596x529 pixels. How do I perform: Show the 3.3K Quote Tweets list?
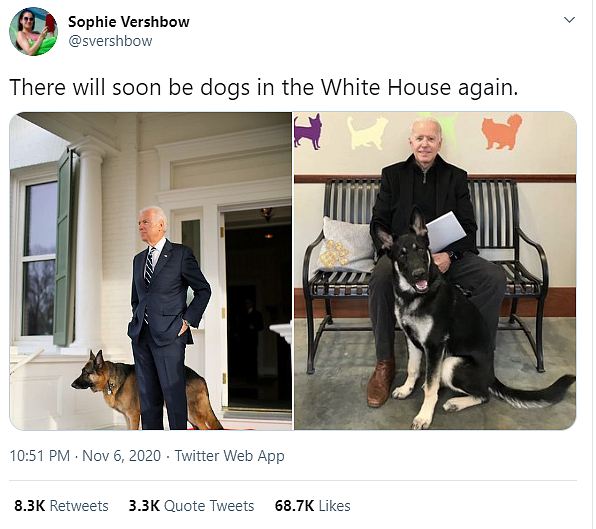191,506
